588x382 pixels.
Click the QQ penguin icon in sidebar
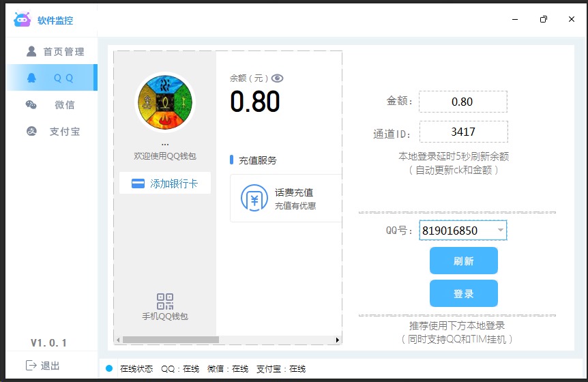[x=31, y=78]
